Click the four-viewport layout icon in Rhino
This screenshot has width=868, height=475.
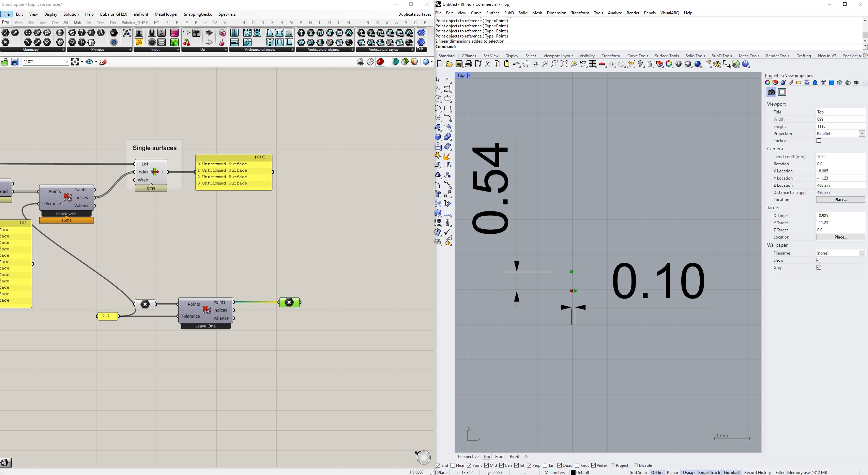coord(593,64)
